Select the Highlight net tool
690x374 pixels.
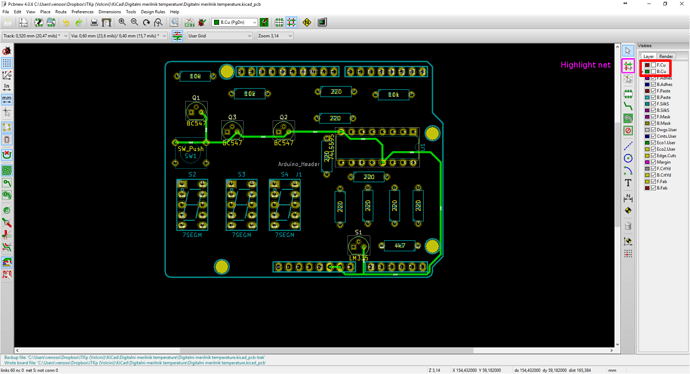(628, 66)
